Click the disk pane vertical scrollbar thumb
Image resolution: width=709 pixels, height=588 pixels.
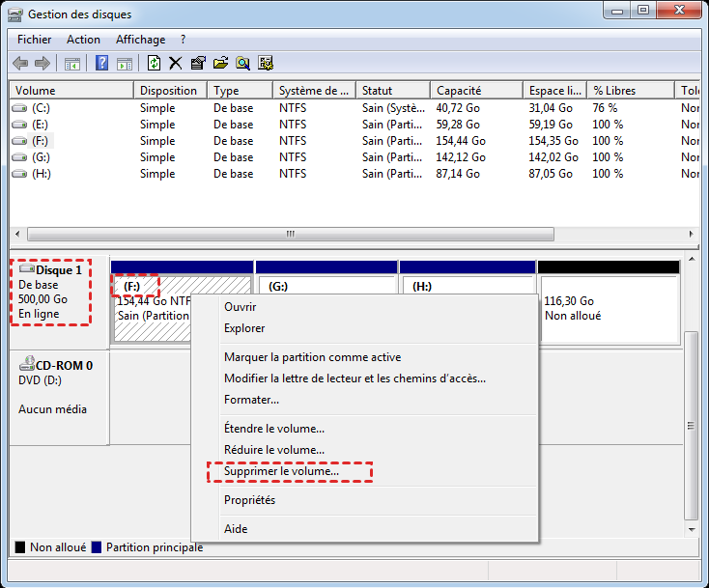691,425
